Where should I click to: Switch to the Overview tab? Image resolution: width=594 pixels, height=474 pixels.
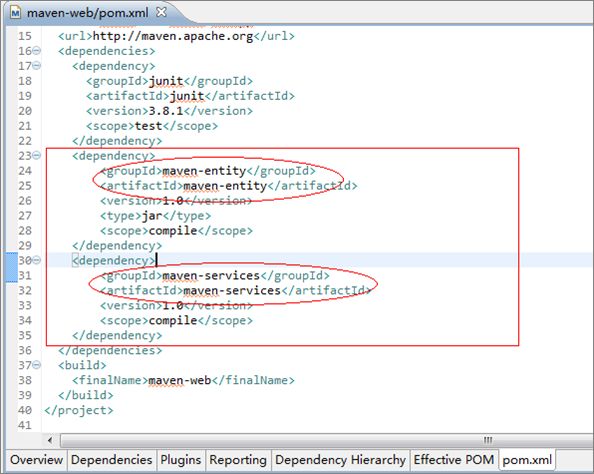click(x=36, y=460)
